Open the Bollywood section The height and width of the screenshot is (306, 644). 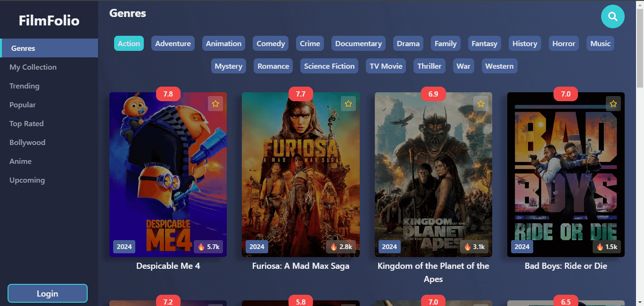click(x=49, y=142)
